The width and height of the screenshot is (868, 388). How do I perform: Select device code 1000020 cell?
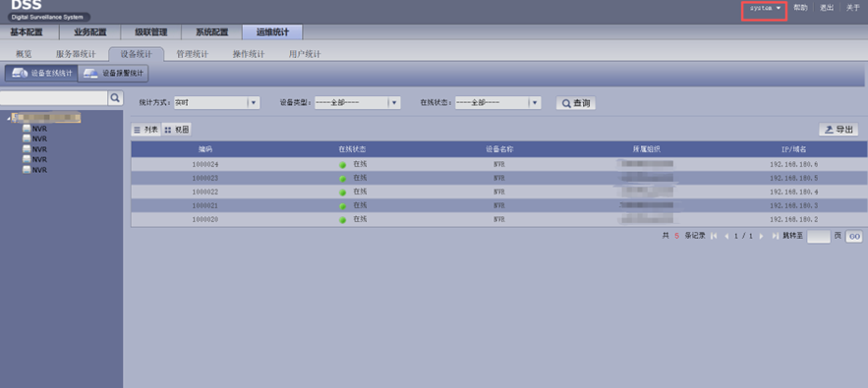coord(205,220)
